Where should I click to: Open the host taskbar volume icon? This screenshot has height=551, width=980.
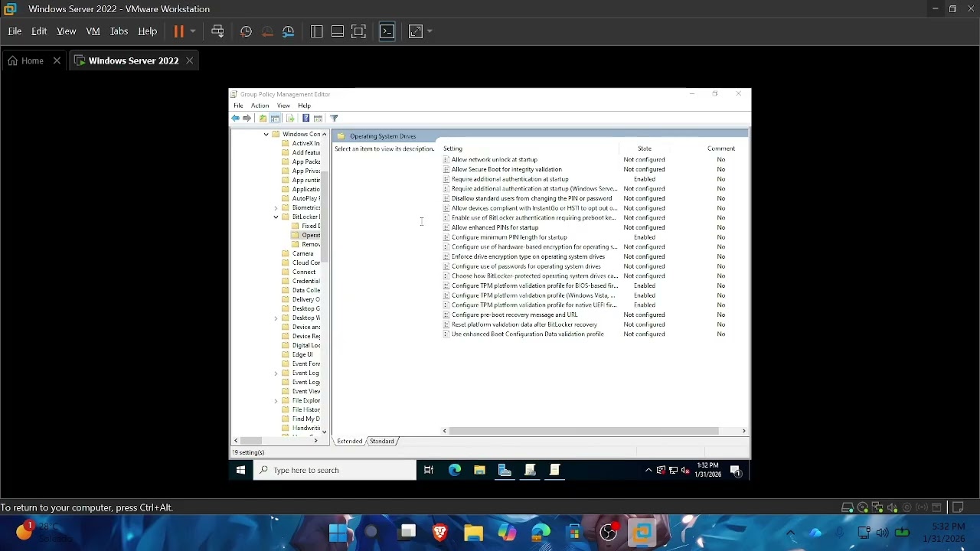pos(882,533)
